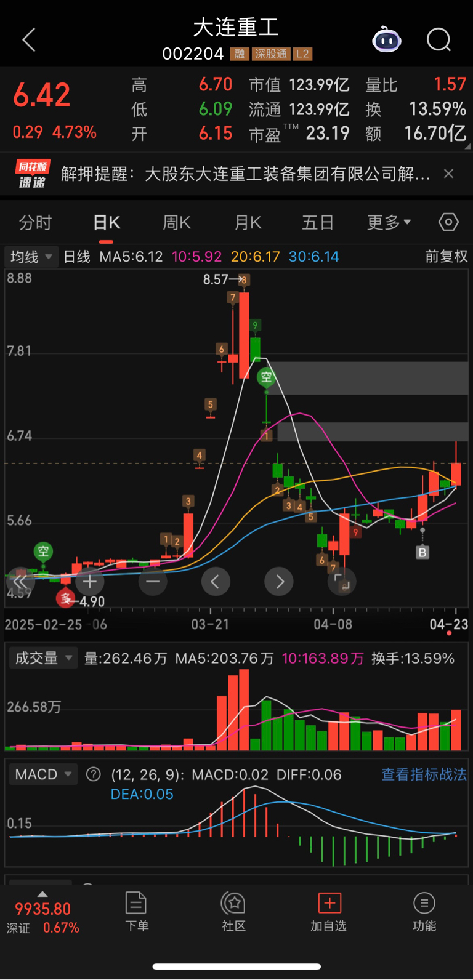This screenshot has width=473, height=980.
Task: Expand quote details corner triangle
Action: coord(467,147)
